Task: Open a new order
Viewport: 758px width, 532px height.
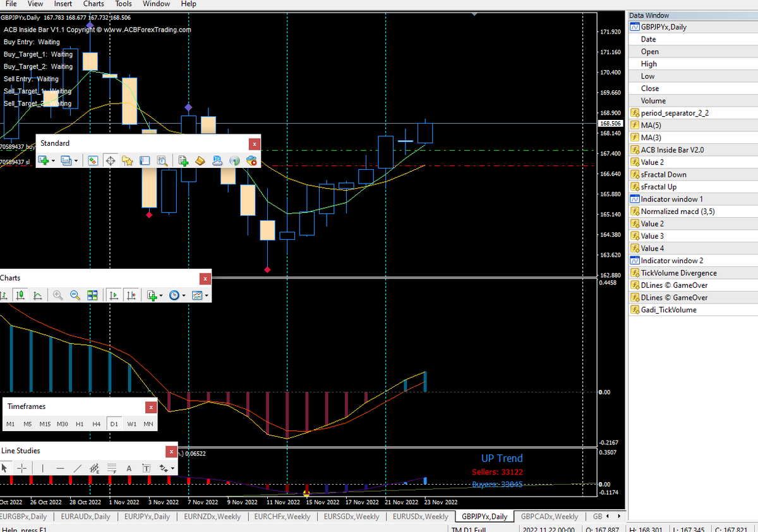Action: point(184,160)
